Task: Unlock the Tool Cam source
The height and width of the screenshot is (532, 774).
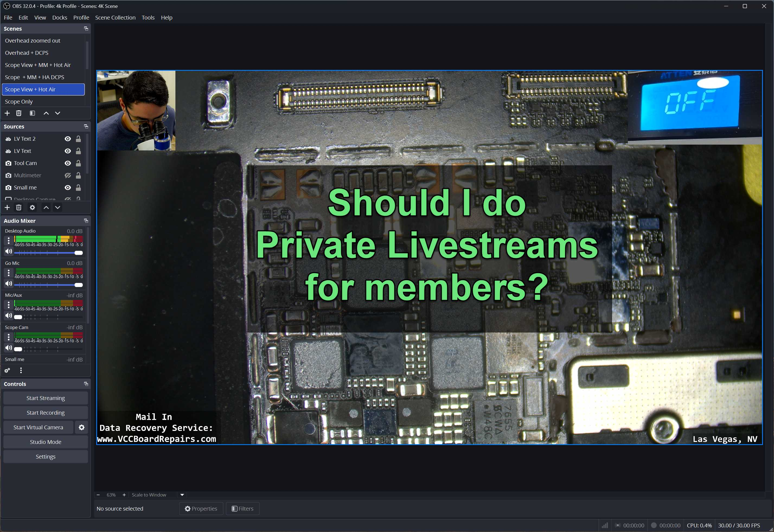Action: [x=78, y=163]
